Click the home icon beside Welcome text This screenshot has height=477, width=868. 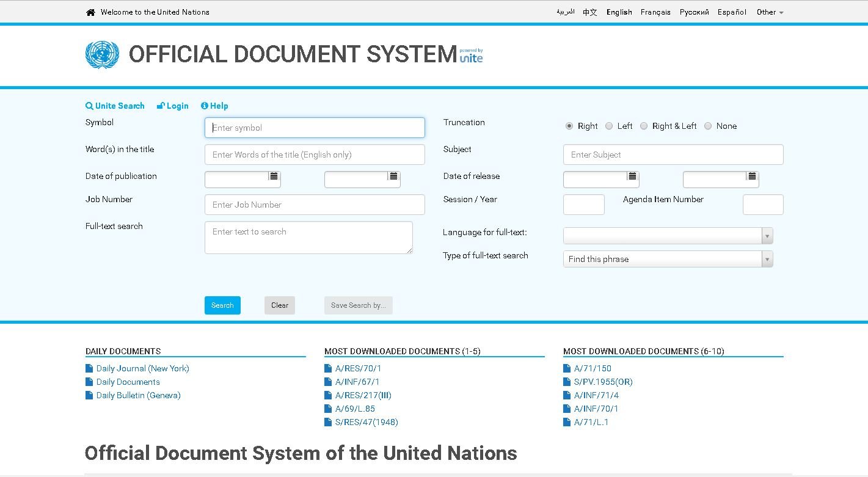(90, 12)
